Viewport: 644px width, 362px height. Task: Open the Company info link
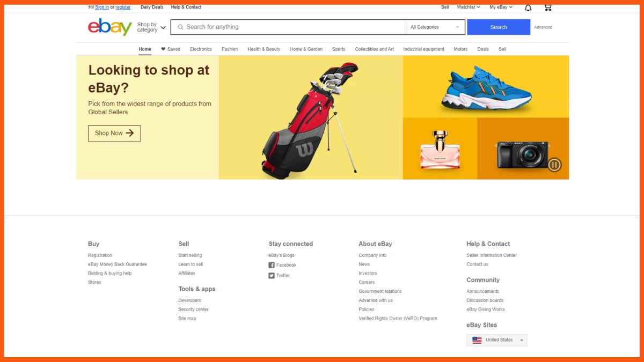(x=372, y=255)
